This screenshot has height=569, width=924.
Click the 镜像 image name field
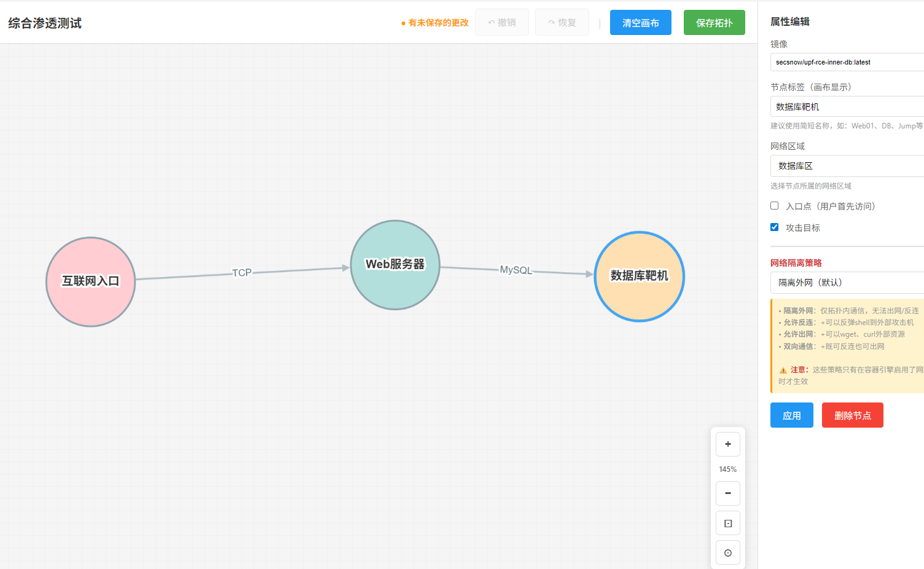coord(847,62)
